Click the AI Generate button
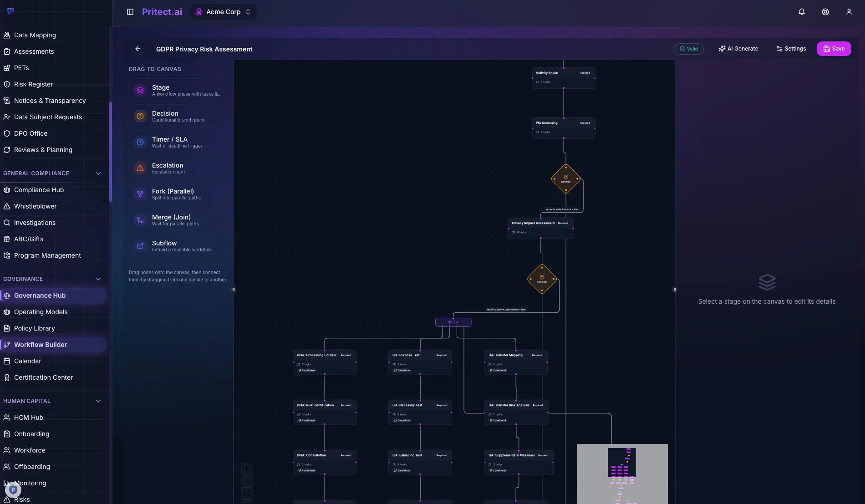Image resolution: width=865 pixels, height=504 pixels. coord(738,49)
